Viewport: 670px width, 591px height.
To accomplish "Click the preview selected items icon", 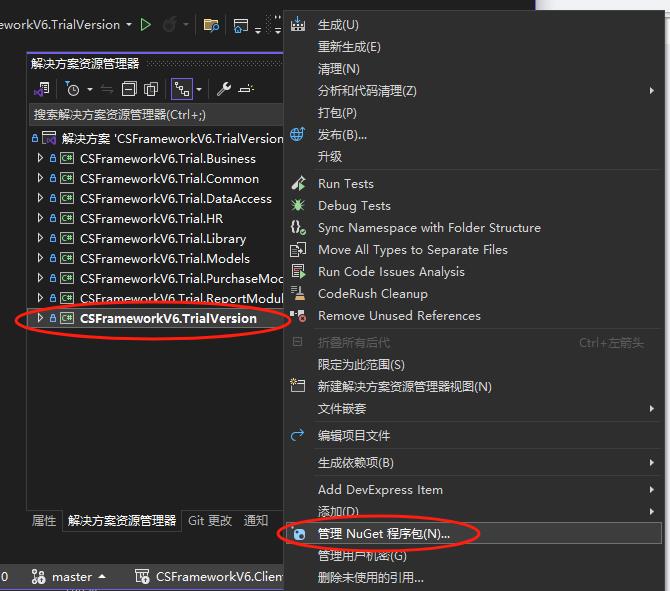I will (246, 89).
